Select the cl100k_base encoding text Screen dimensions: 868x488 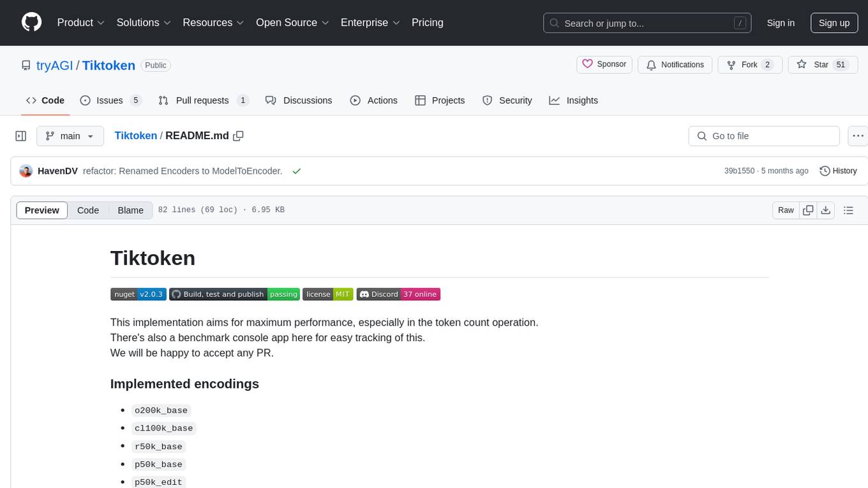click(163, 428)
